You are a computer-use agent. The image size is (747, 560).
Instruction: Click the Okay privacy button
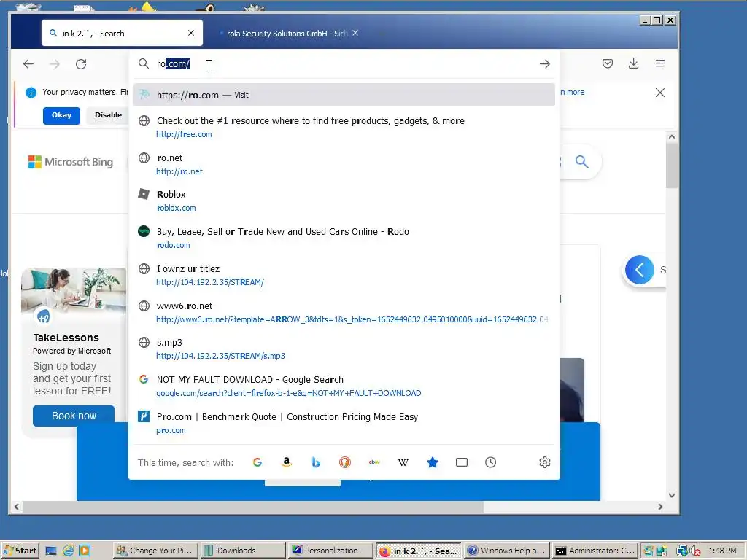61,115
